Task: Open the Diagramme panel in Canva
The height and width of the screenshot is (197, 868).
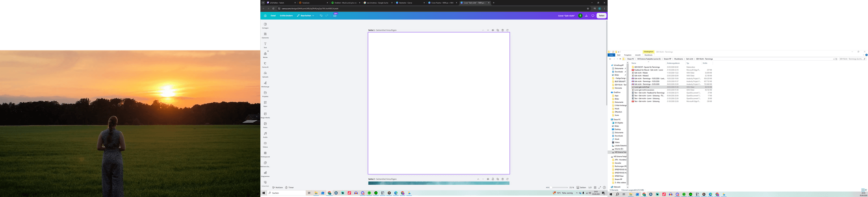Action: pyautogui.click(x=265, y=174)
